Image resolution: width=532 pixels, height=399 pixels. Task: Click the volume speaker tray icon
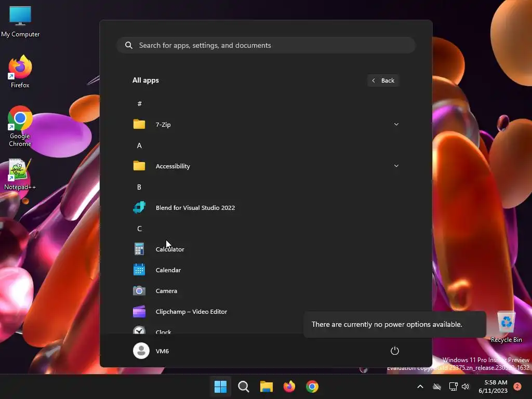pos(465,387)
